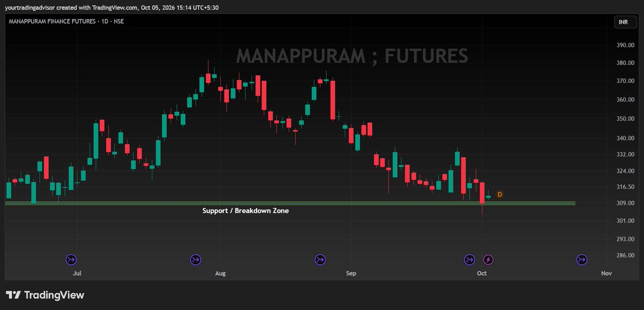Click the event marker left of Aug label

(195, 260)
